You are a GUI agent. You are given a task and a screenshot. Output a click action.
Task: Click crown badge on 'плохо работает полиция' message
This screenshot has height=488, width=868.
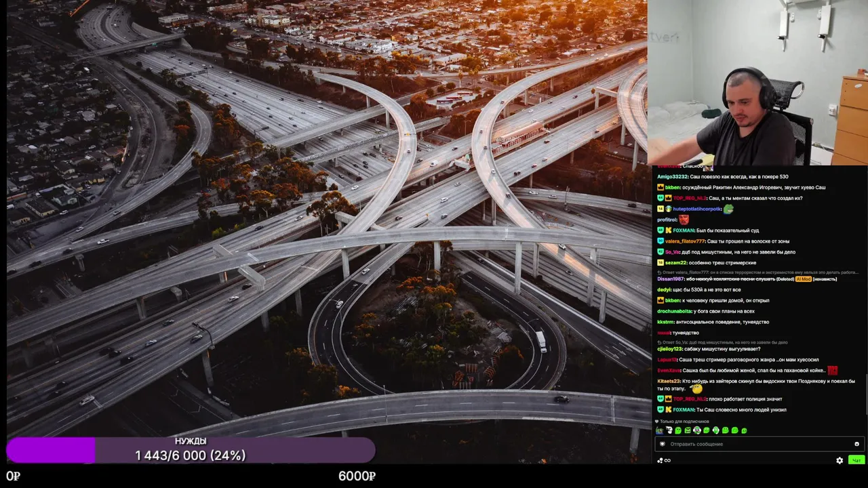point(669,399)
